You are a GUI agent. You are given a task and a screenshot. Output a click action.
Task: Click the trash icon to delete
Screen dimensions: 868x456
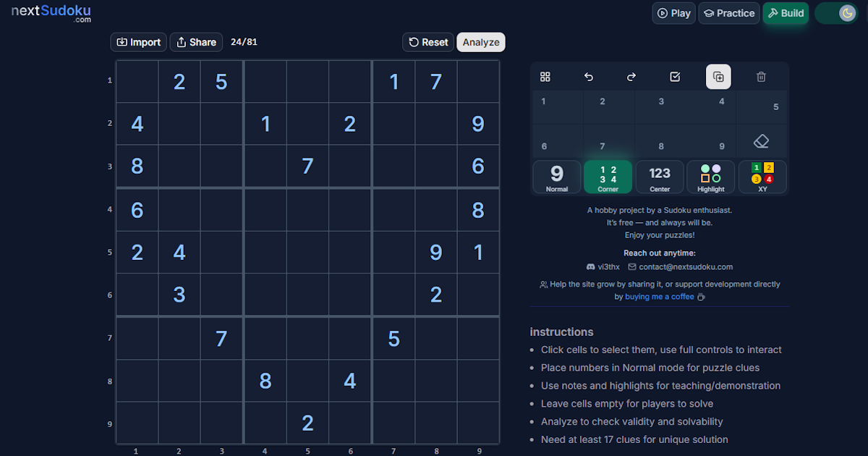click(761, 77)
